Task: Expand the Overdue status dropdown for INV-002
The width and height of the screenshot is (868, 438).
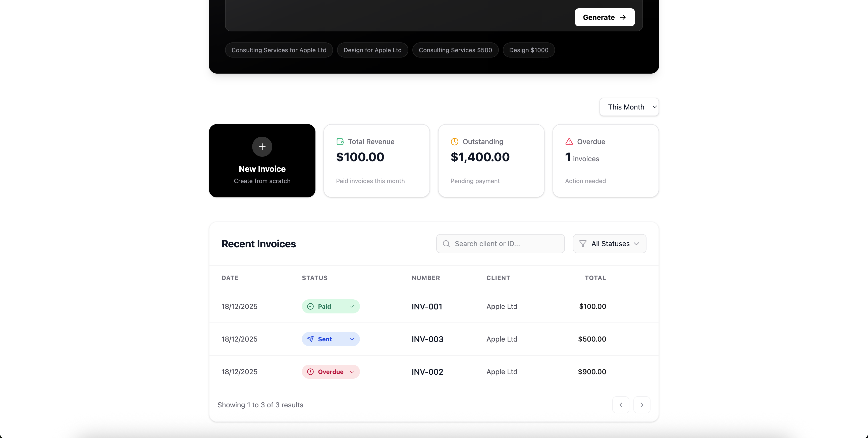Action: [x=352, y=372]
